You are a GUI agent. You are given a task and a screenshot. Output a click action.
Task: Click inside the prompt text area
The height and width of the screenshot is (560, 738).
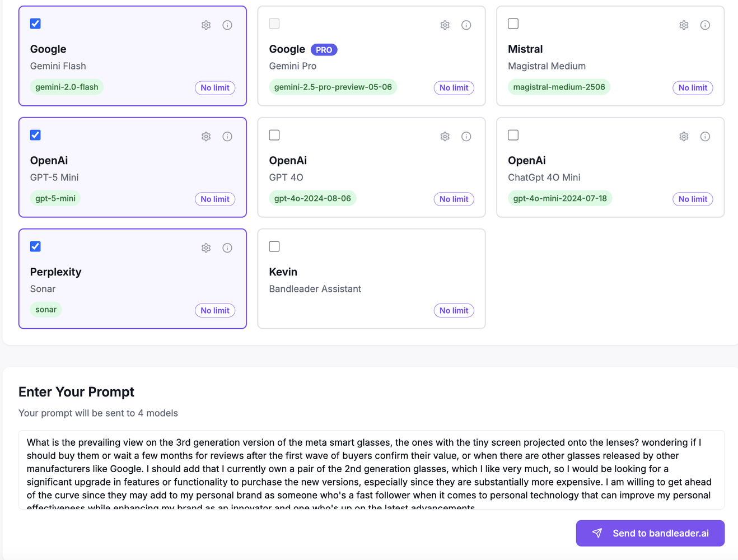(371, 469)
